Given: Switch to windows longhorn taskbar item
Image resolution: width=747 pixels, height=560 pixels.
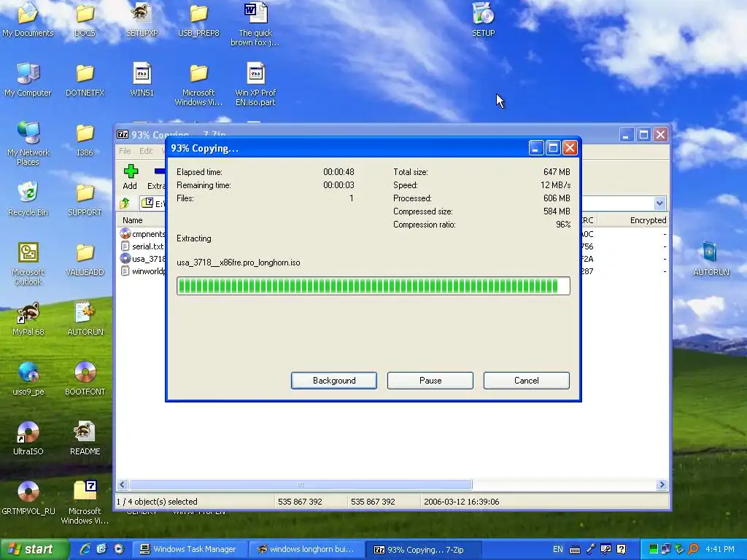Looking at the screenshot, I should pos(307,549).
